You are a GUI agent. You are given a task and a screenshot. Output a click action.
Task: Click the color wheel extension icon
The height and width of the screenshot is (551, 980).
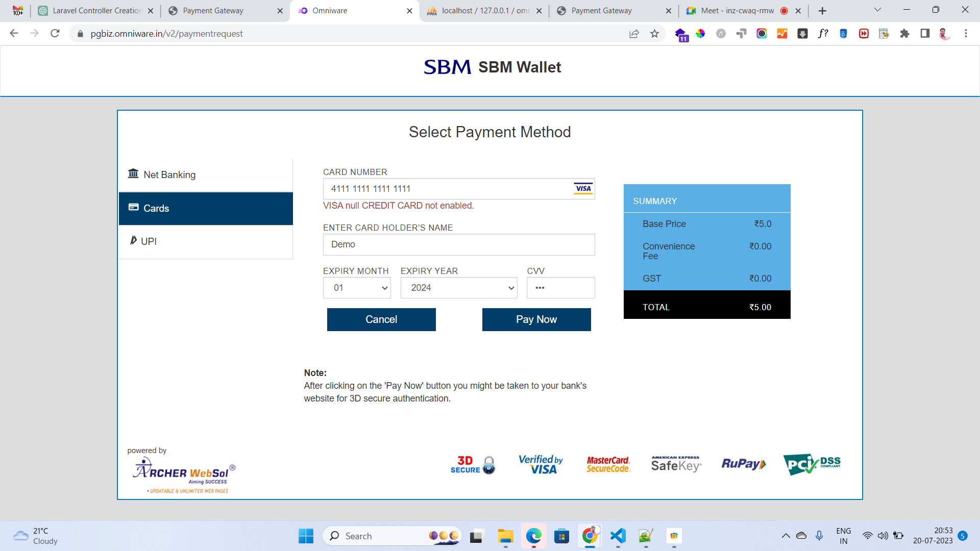click(x=700, y=34)
